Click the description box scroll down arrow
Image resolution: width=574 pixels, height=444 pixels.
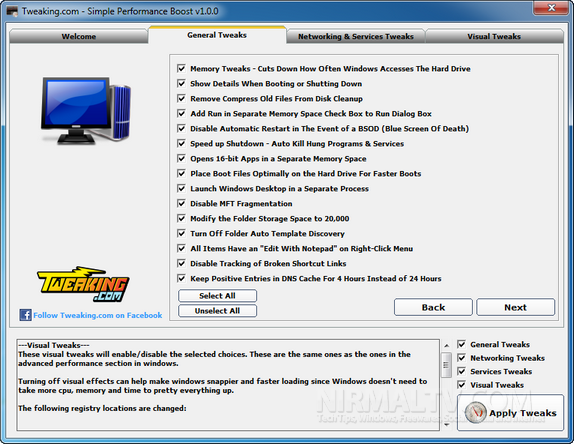click(x=446, y=425)
